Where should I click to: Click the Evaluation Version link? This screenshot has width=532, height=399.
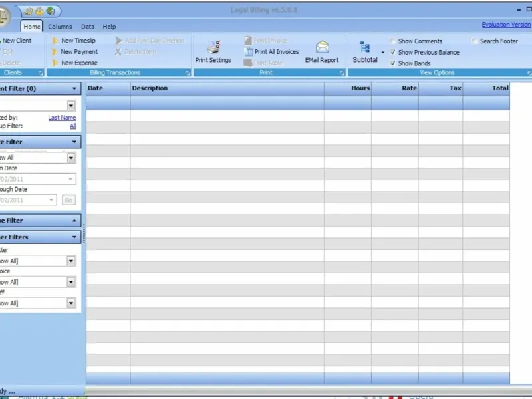click(x=506, y=25)
